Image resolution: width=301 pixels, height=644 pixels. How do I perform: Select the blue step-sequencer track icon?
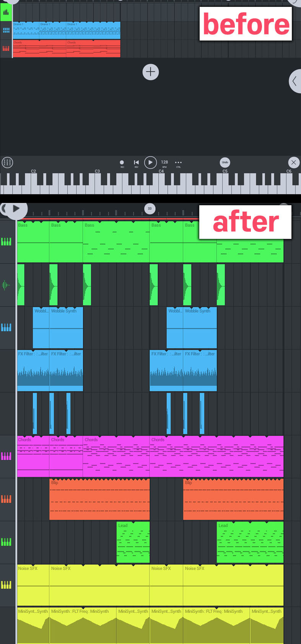click(x=6, y=30)
